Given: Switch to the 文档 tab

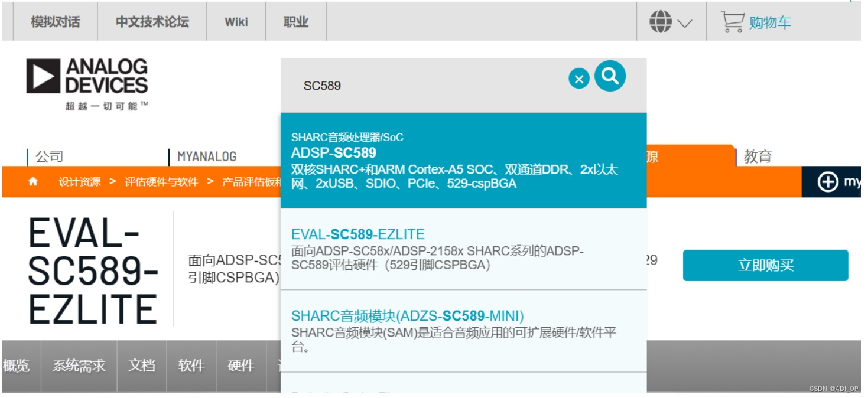Looking at the screenshot, I should tap(142, 366).
